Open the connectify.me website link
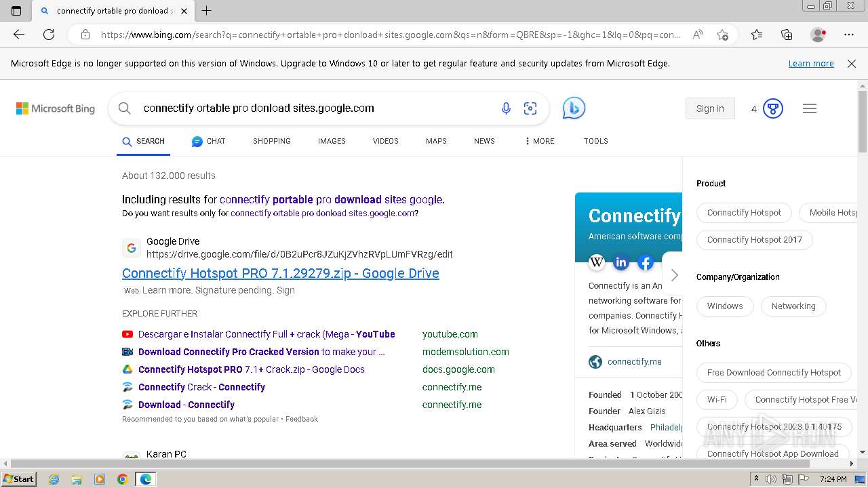 pos(635,362)
